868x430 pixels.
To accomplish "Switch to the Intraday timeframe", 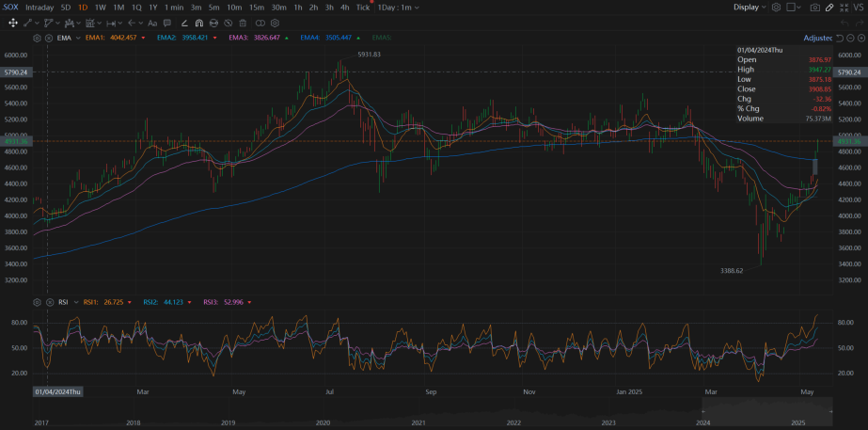I will point(39,8).
